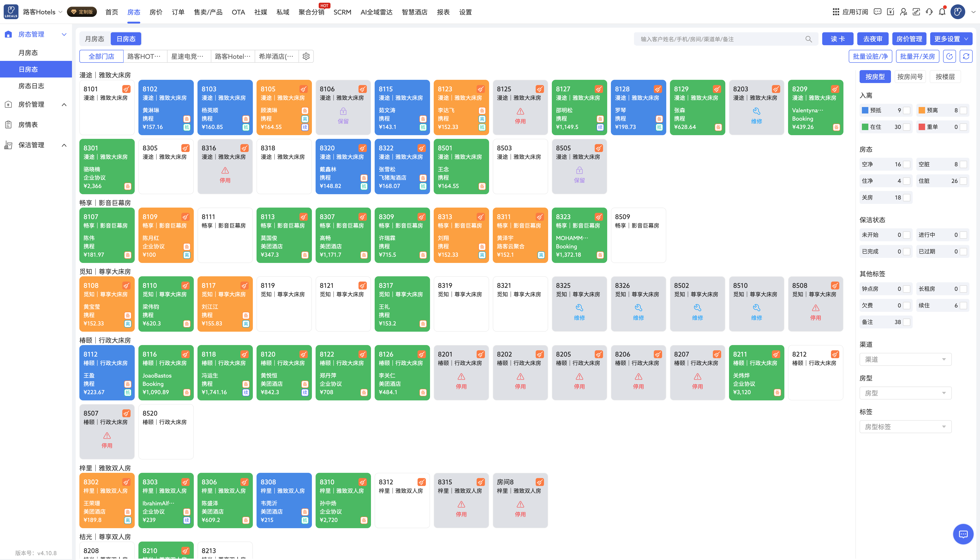
Task: Switch to the 月房态 tab
Action: [x=95, y=39]
